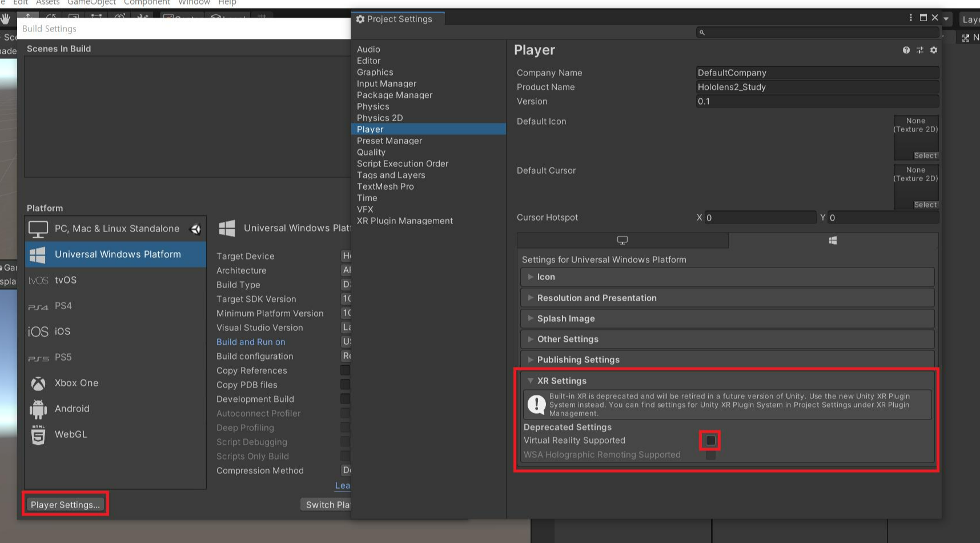Click the Version input field
Screen dimensions: 980x543
click(817, 101)
